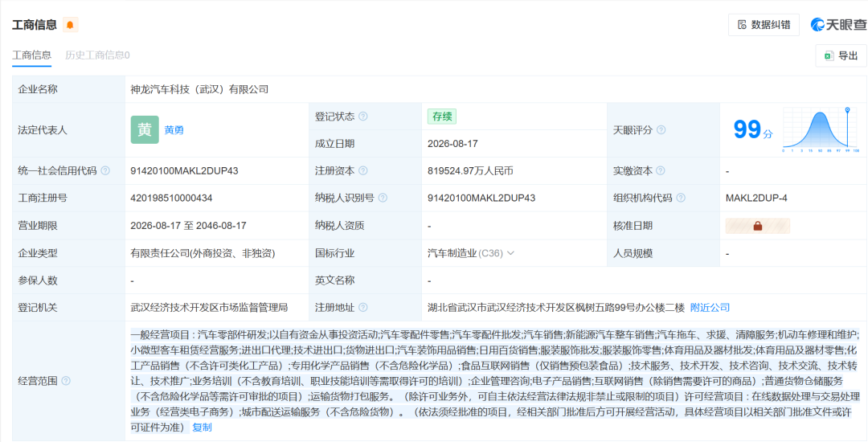Click the 导出 export button

(x=841, y=56)
